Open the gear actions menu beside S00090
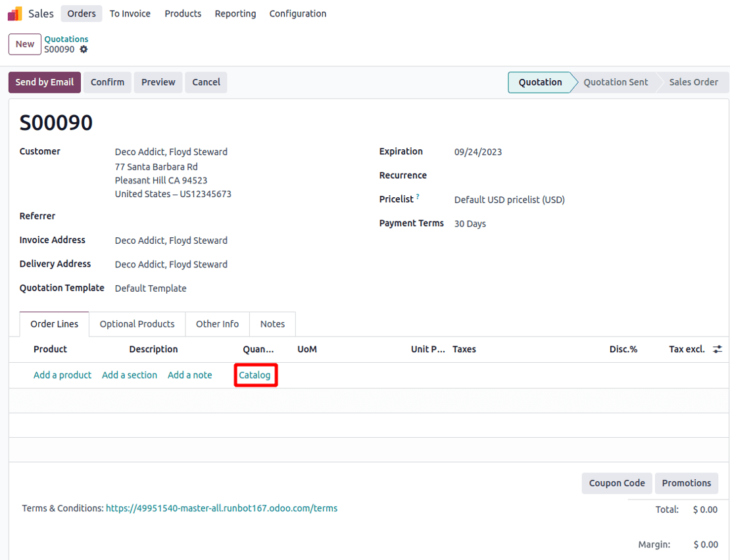 tap(84, 49)
